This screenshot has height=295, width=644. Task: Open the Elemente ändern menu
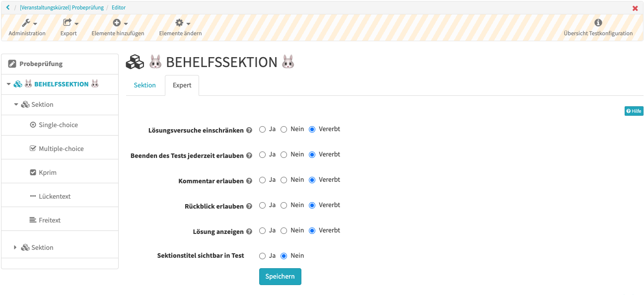pos(180,22)
